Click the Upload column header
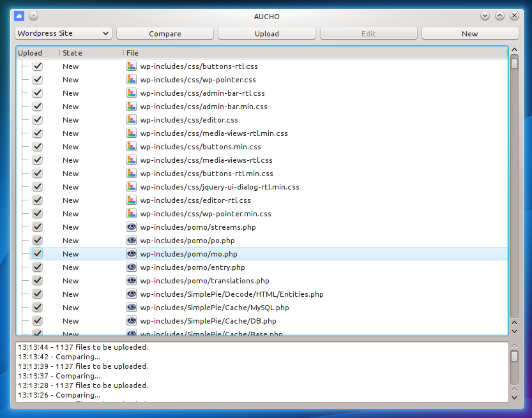This screenshot has height=418, width=532. [x=37, y=53]
